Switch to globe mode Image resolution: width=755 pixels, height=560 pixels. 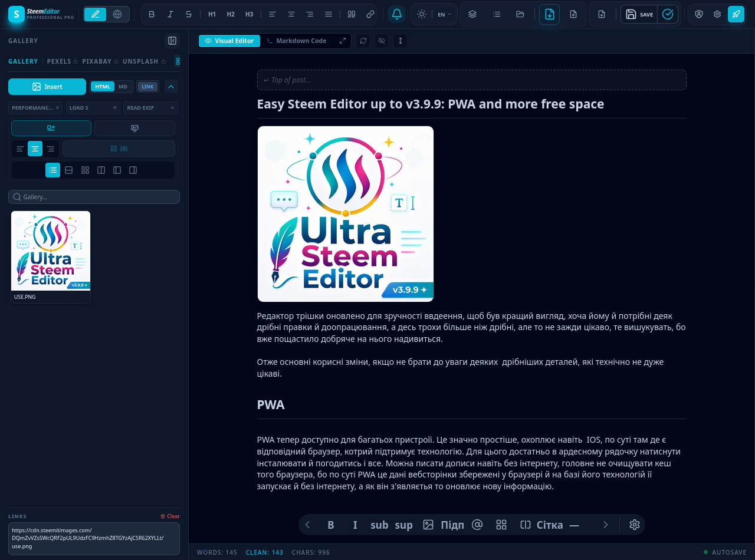click(x=117, y=14)
